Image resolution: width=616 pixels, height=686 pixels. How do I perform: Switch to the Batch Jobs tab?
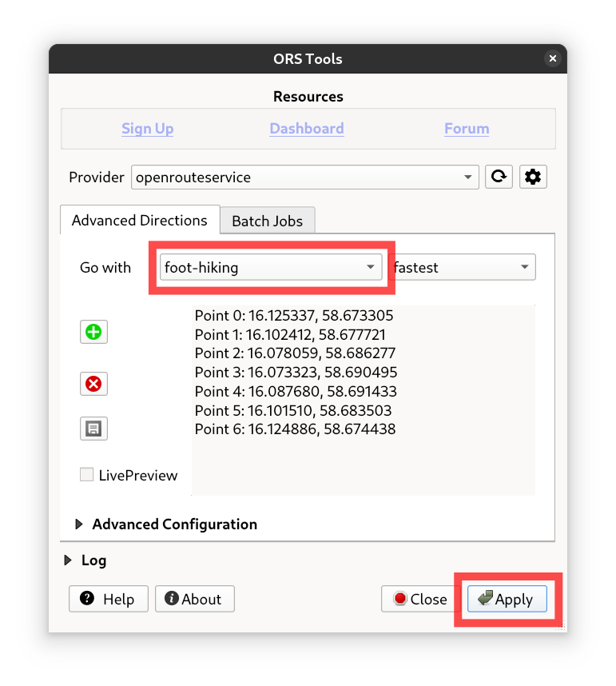[x=267, y=221]
